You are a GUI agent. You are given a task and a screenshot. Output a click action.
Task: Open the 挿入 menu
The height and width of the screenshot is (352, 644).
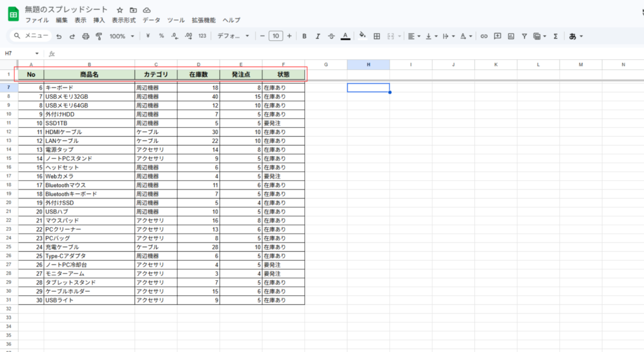pos(99,20)
